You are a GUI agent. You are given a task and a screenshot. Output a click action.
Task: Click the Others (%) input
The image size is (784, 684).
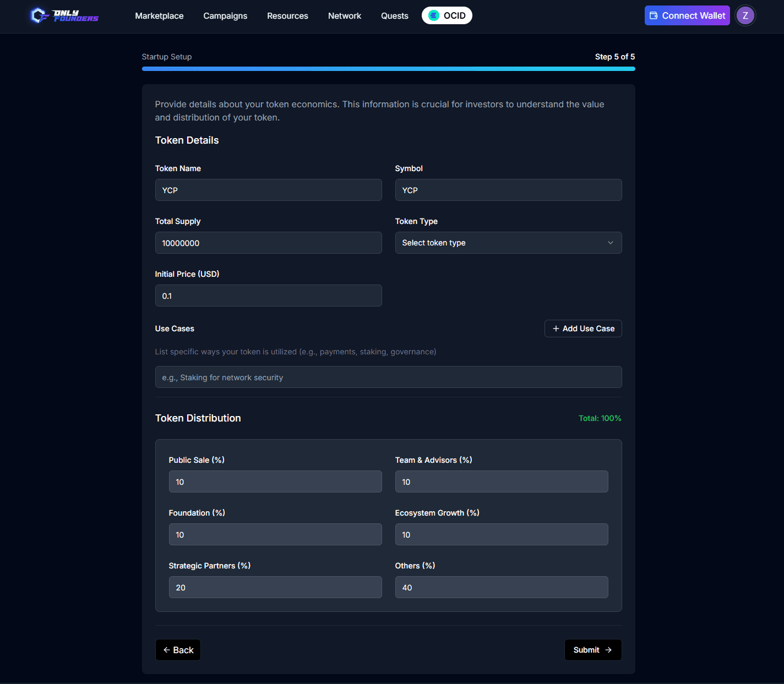[502, 587]
